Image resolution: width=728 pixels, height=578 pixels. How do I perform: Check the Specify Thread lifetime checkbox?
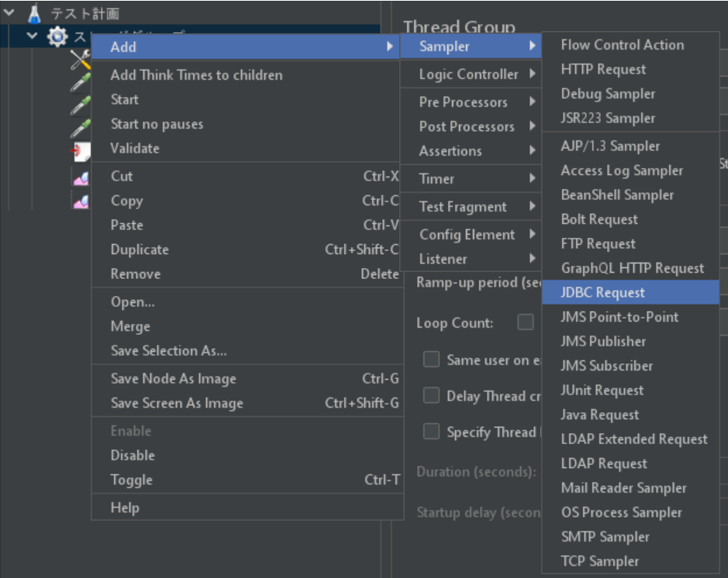pos(431,432)
